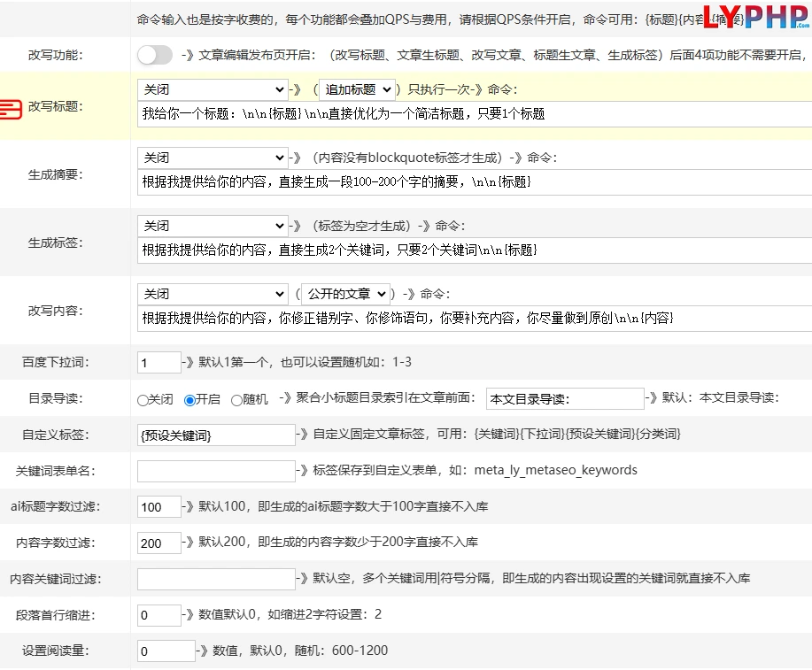
Task: Click the red icon beside 改写标题
Action: pos(11,109)
